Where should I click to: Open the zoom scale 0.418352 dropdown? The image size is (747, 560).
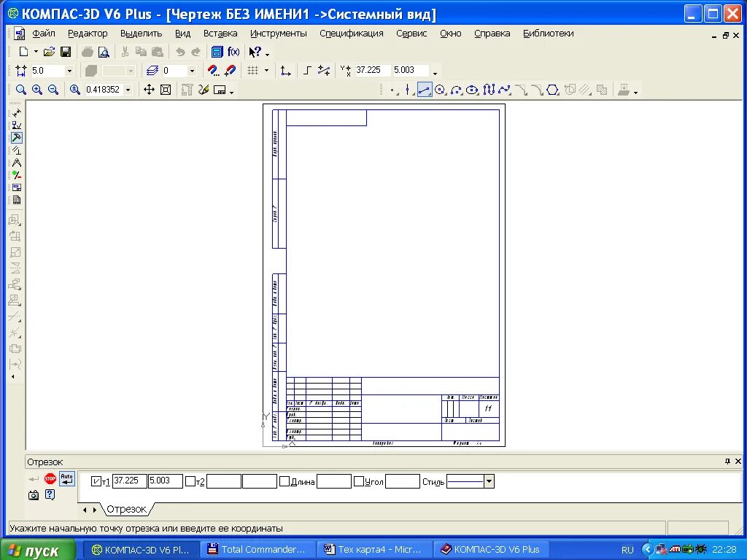(x=128, y=90)
